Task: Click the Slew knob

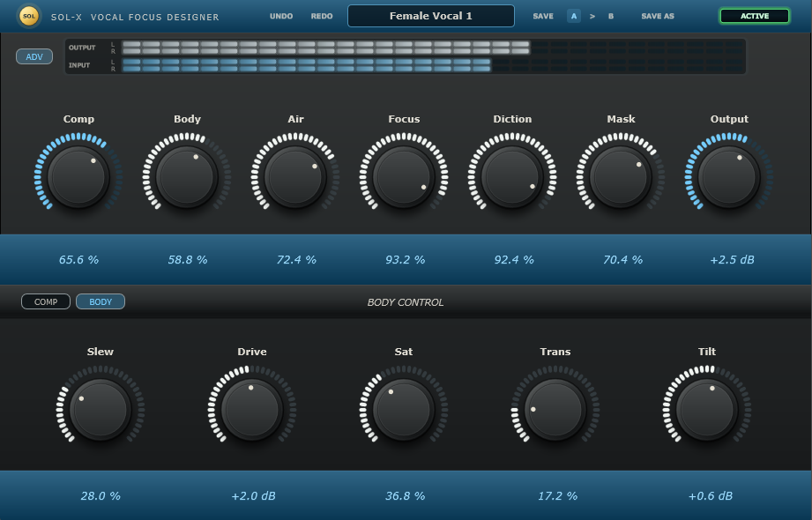Action: click(100, 410)
